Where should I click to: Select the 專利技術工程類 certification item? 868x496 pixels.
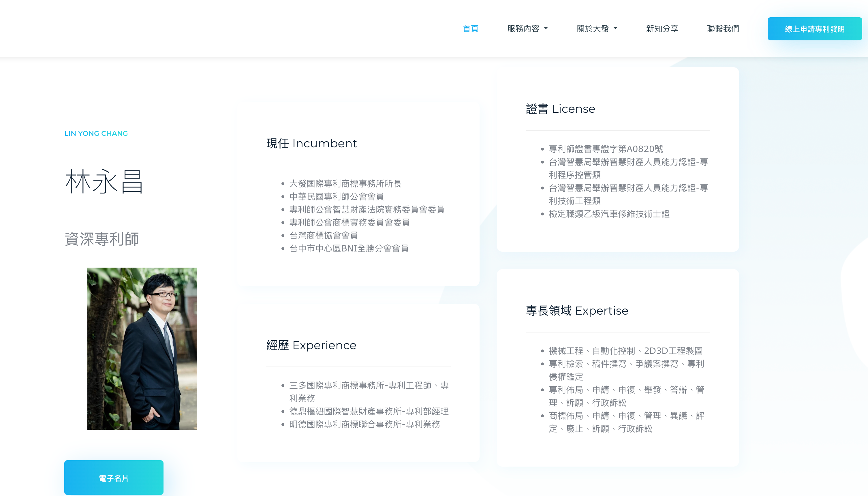[629, 194]
